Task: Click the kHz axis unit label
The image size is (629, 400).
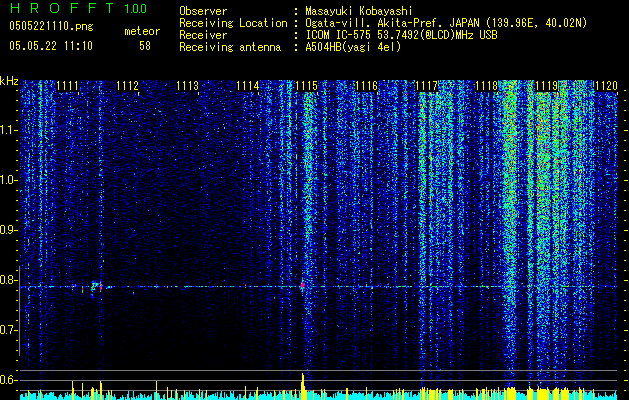Action: [9, 81]
